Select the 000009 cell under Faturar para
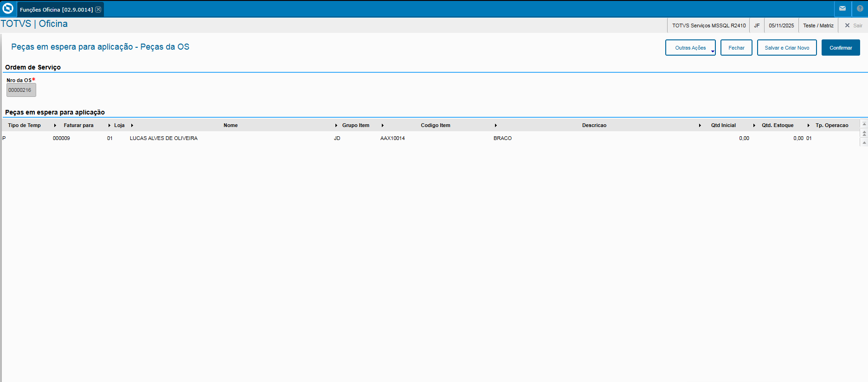 pos(61,138)
